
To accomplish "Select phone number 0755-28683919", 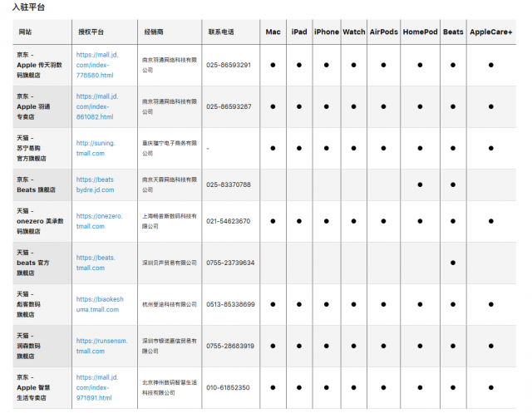I will (x=230, y=346).
